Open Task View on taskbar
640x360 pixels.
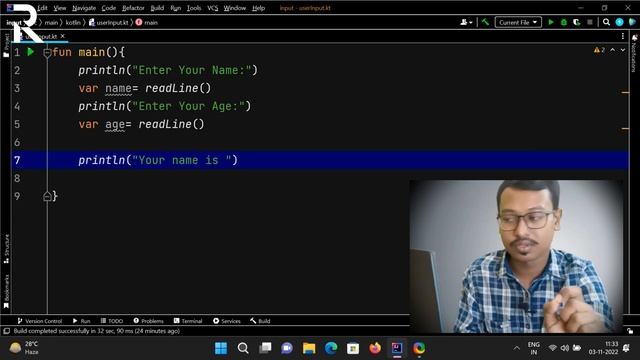(265, 348)
